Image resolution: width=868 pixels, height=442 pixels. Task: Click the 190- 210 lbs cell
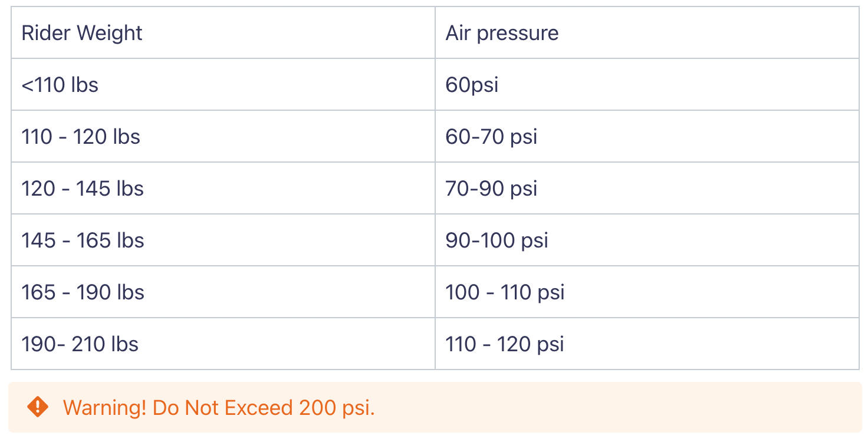(80, 344)
